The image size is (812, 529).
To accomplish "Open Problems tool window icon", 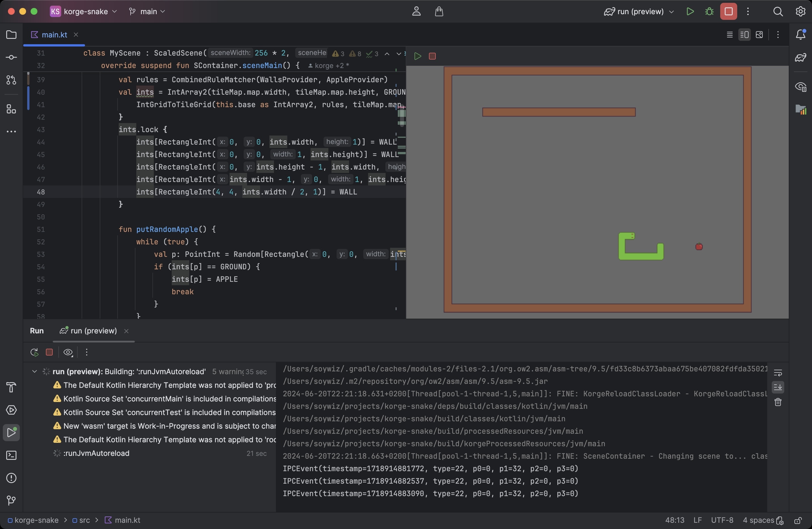I will pos(11,478).
